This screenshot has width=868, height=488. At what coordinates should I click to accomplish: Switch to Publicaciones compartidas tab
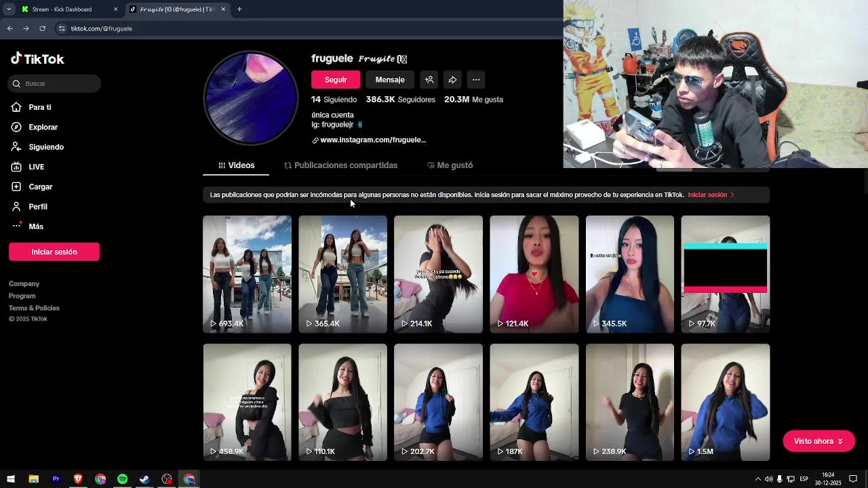(x=340, y=165)
